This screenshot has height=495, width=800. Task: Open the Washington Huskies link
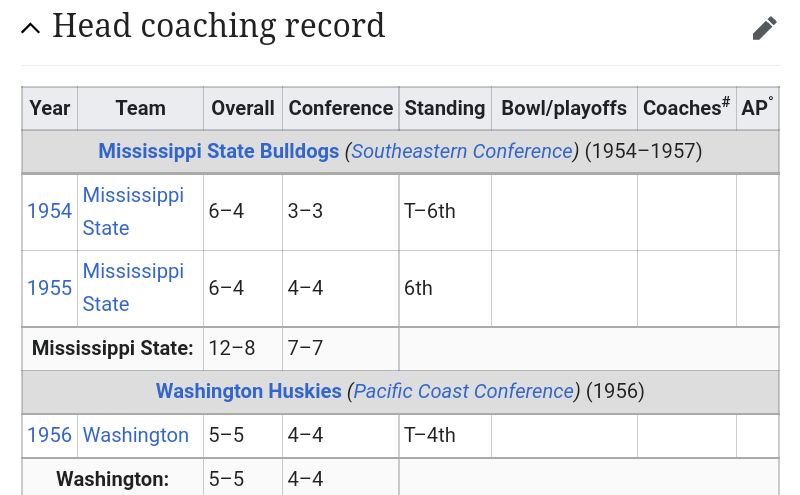[x=248, y=391]
